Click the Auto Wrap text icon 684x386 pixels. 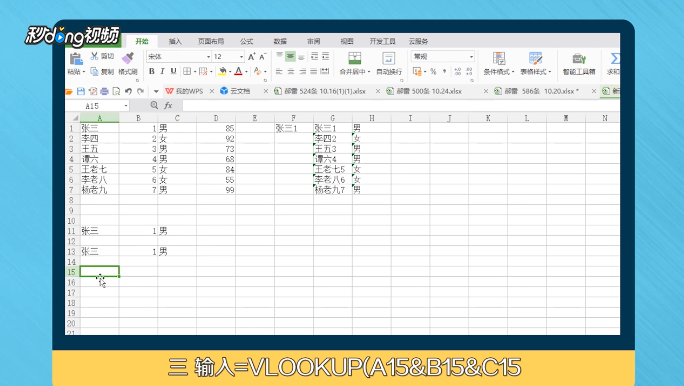point(388,58)
